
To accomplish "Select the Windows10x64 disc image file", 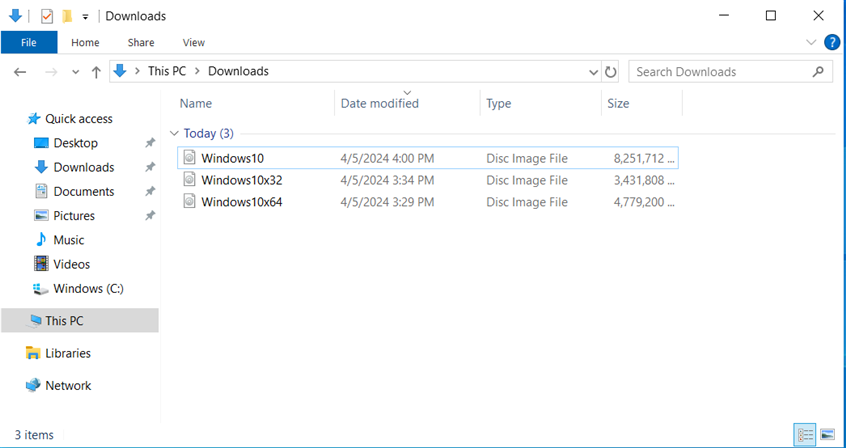I will (x=427, y=202).
